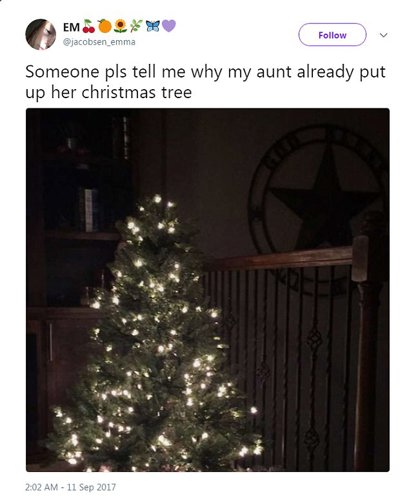This screenshot has width=409, height=500.
Task: Click the orange fruit emoji
Action: (105, 26)
